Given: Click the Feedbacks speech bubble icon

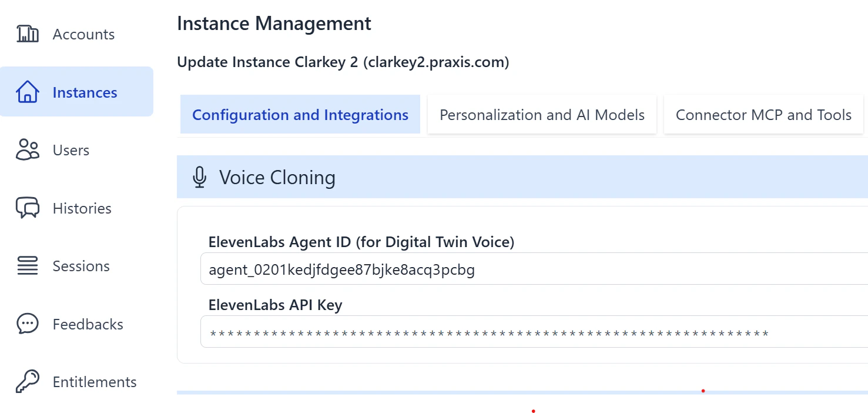Looking at the screenshot, I should pos(28,324).
